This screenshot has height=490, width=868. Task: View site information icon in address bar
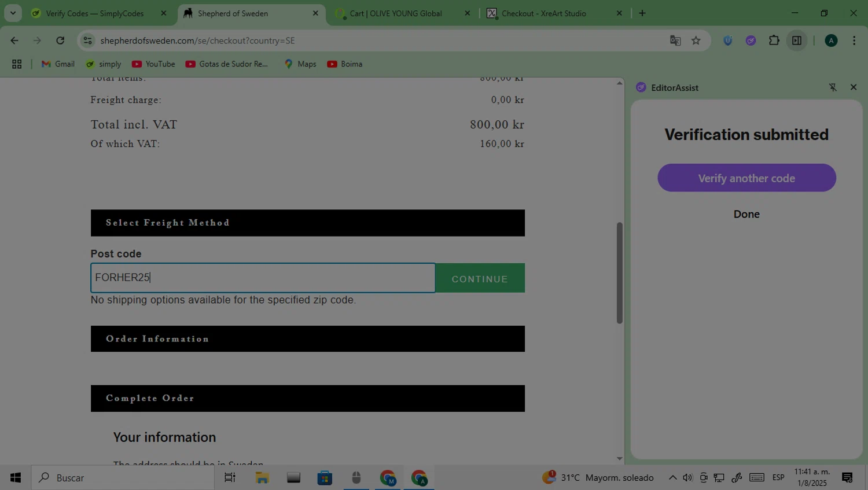(87, 40)
